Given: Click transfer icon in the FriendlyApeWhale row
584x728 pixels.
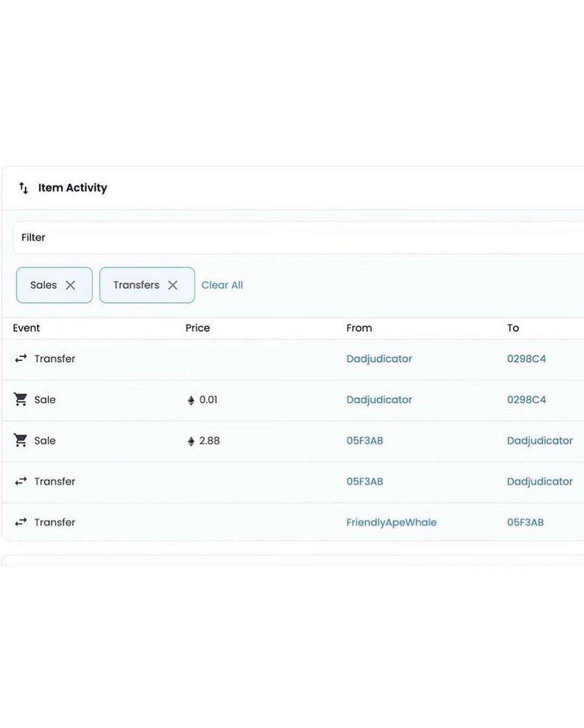Looking at the screenshot, I should pyautogui.click(x=21, y=522).
